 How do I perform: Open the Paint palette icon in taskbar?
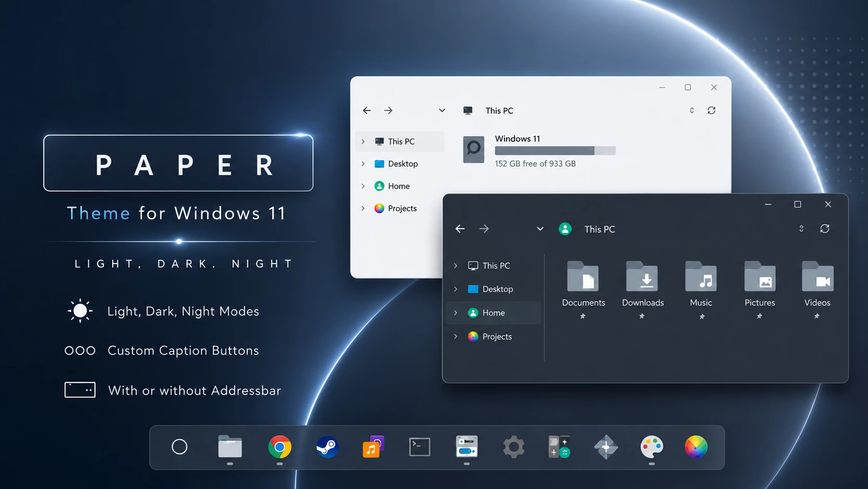pyautogui.click(x=652, y=446)
